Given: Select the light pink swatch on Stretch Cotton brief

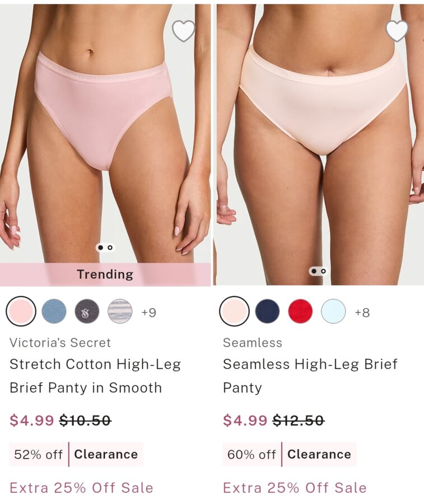Looking at the screenshot, I should point(21,311).
